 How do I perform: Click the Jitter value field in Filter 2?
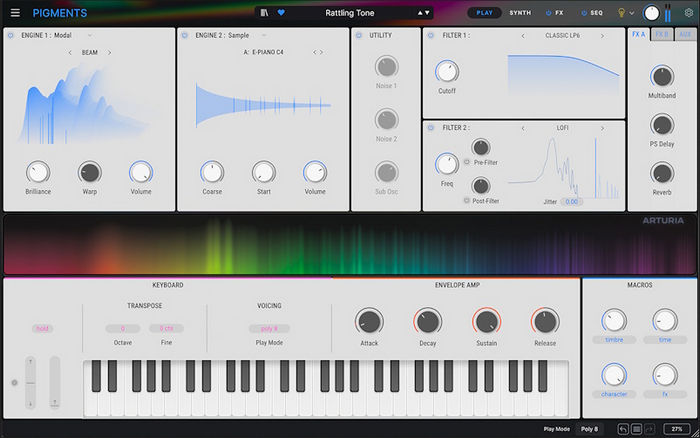click(572, 202)
